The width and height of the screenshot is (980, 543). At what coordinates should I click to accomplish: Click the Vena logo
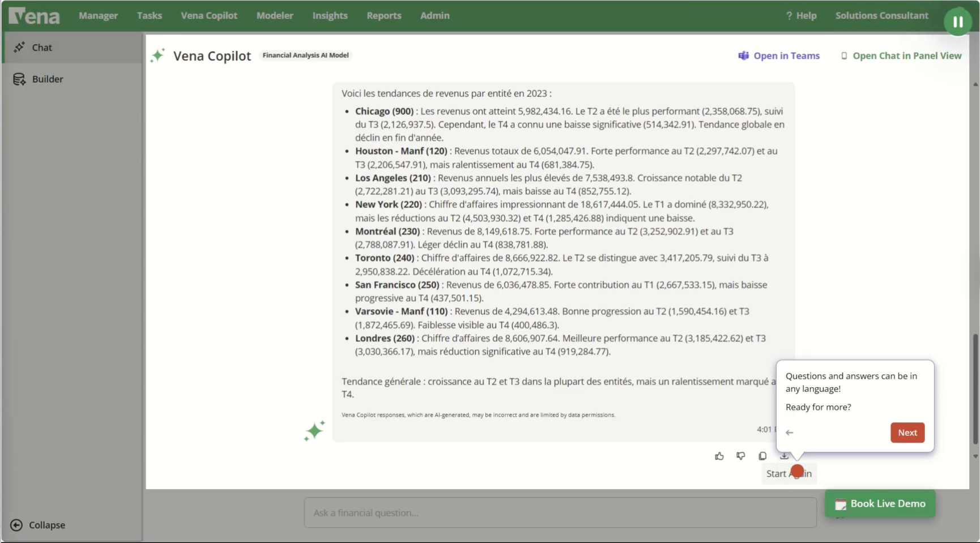pos(33,15)
